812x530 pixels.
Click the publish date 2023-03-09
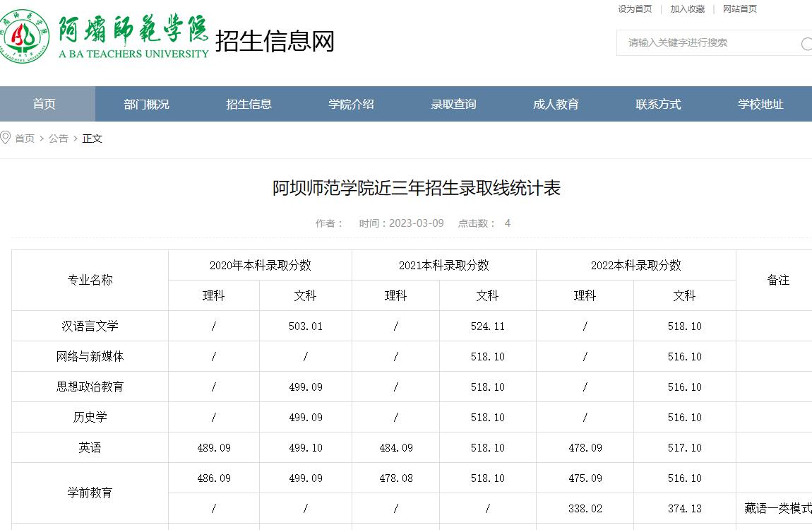[417, 223]
